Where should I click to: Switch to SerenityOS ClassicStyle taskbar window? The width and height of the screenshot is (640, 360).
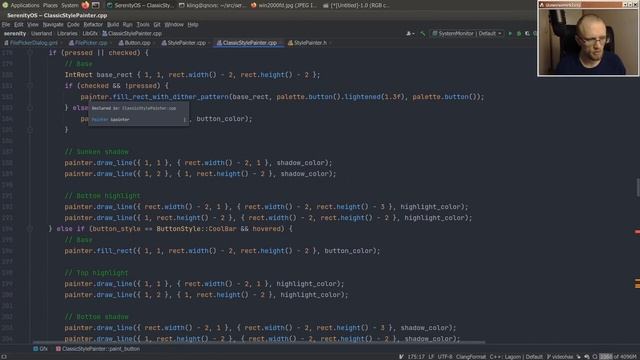pos(140,5)
